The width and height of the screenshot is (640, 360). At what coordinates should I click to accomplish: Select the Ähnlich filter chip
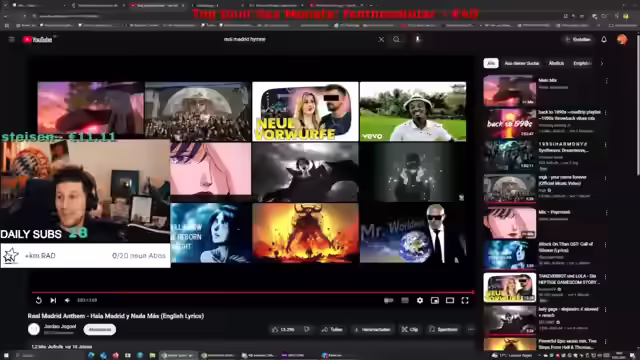pos(556,63)
